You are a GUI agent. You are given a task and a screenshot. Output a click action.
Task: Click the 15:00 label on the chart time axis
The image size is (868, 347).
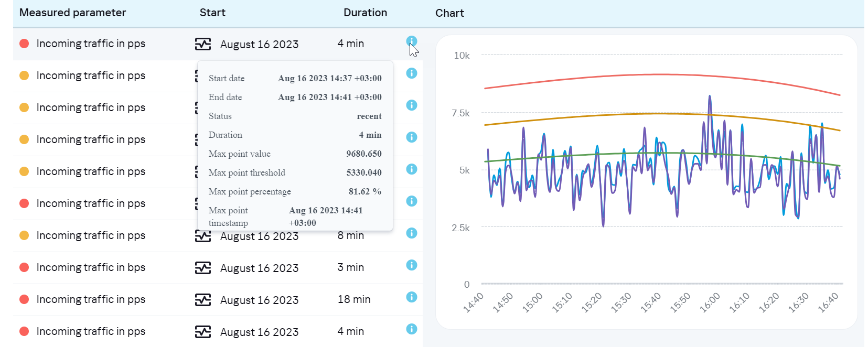pos(532,302)
